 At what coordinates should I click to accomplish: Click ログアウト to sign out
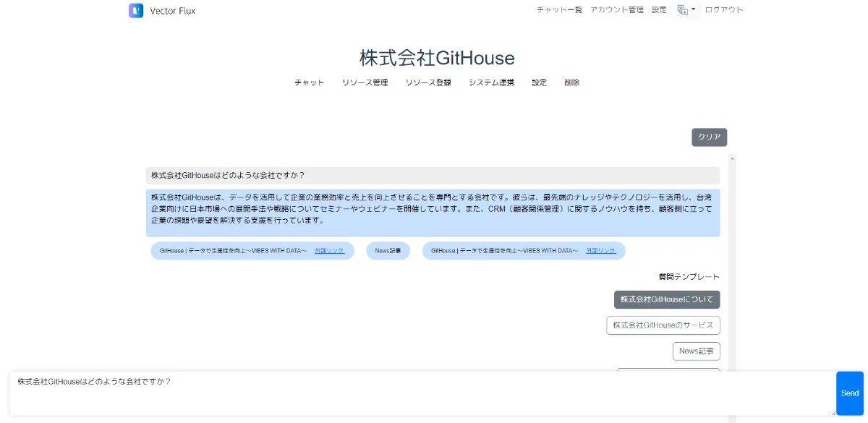pyautogui.click(x=723, y=10)
